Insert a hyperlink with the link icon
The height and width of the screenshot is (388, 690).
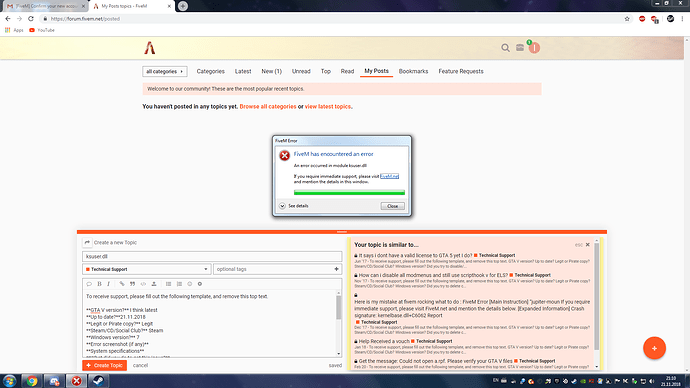pos(122,284)
